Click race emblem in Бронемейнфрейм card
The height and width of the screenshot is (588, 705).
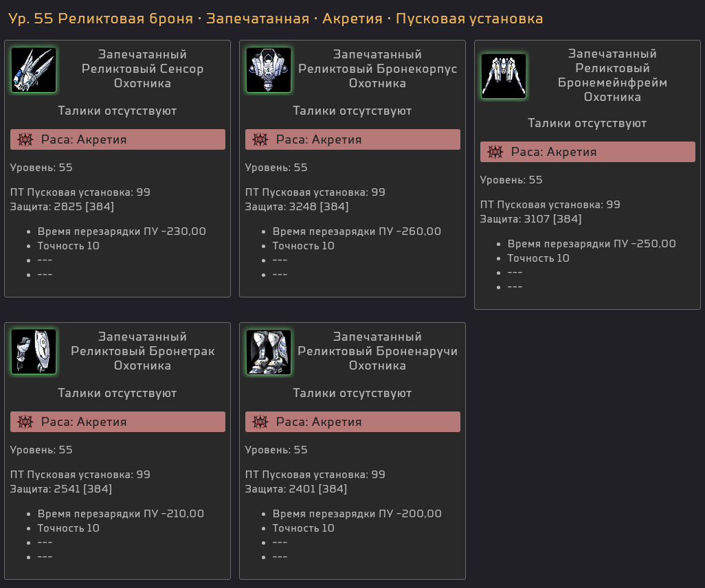[x=495, y=152]
